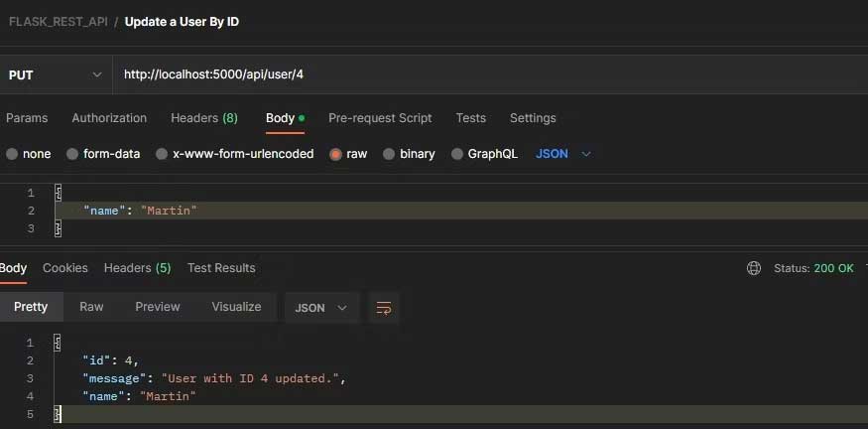The width and height of the screenshot is (868, 429).
Task: View the Test Results tab
Action: click(x=221, y=268)
